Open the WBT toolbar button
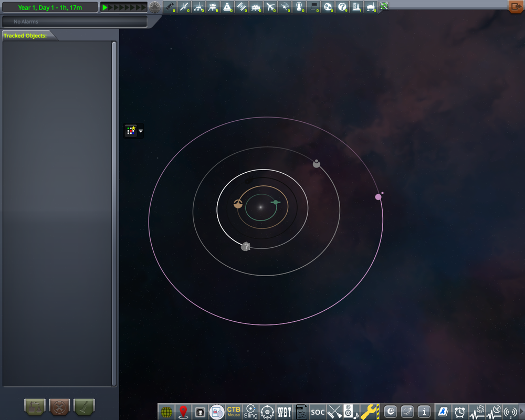 (284, 412)
